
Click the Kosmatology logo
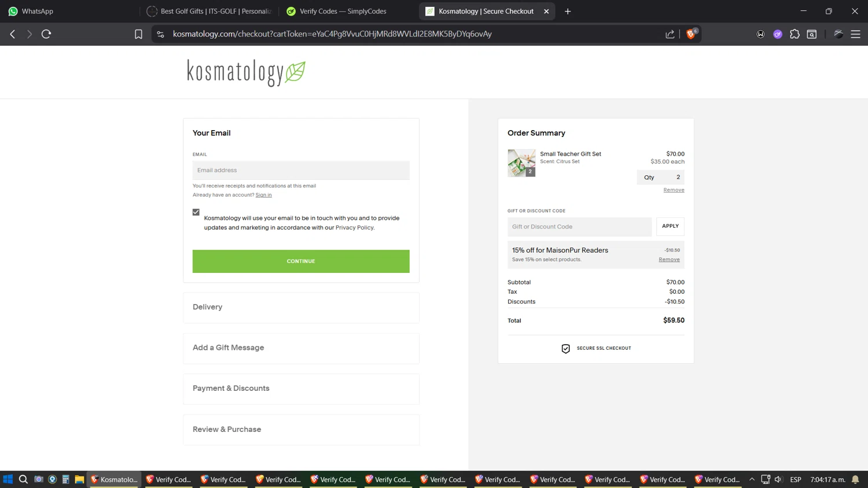point(247,72)
